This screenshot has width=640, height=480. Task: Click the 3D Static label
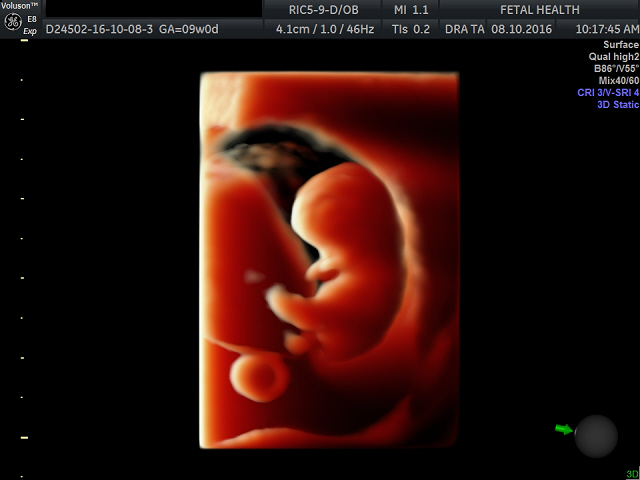[618, 104]
